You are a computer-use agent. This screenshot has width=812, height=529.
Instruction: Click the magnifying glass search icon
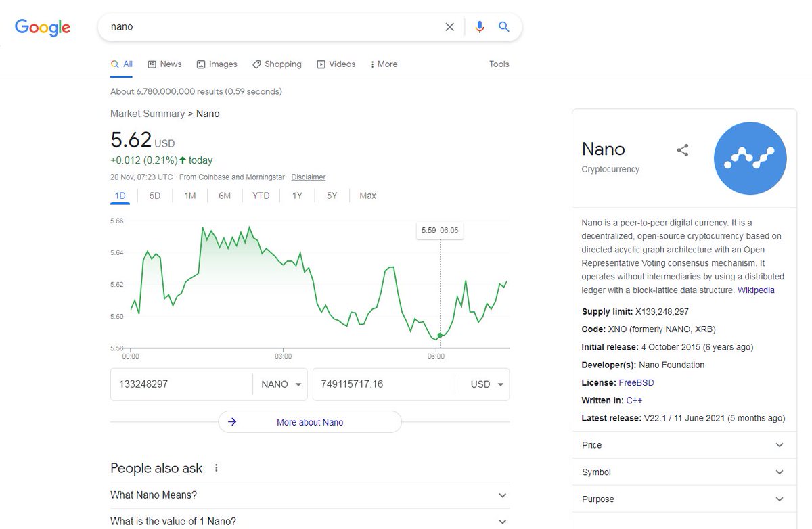503,27
